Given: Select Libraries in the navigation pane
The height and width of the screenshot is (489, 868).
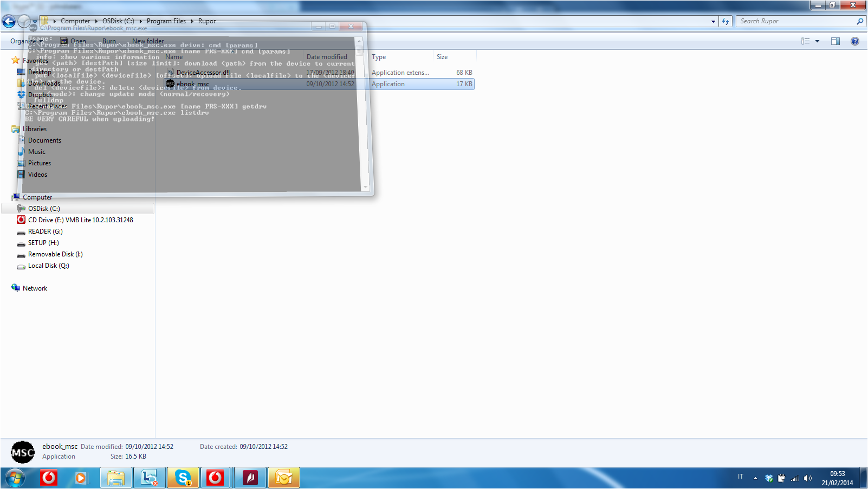Looking at the screenshot, I should pyautogui.click(x=35, y=129).
